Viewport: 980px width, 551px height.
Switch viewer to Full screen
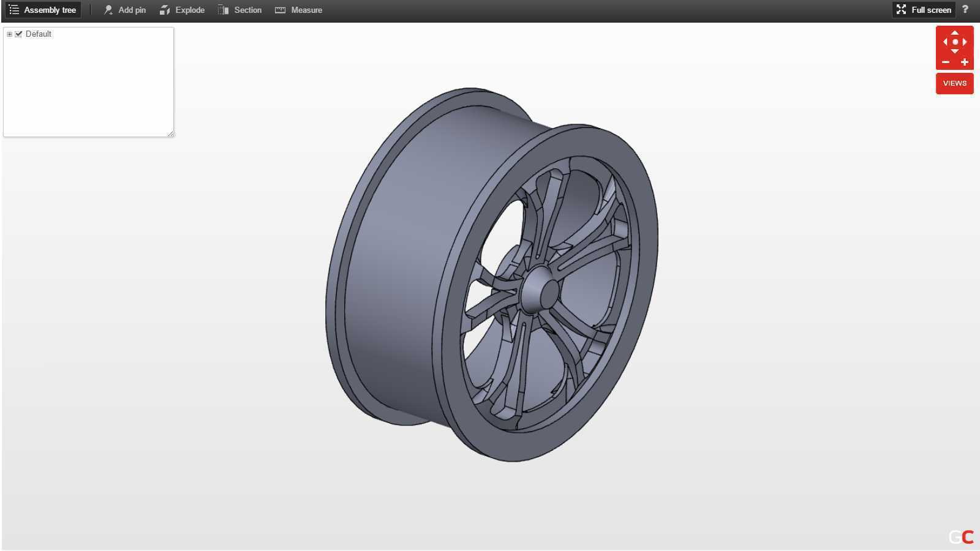point(924,10)
